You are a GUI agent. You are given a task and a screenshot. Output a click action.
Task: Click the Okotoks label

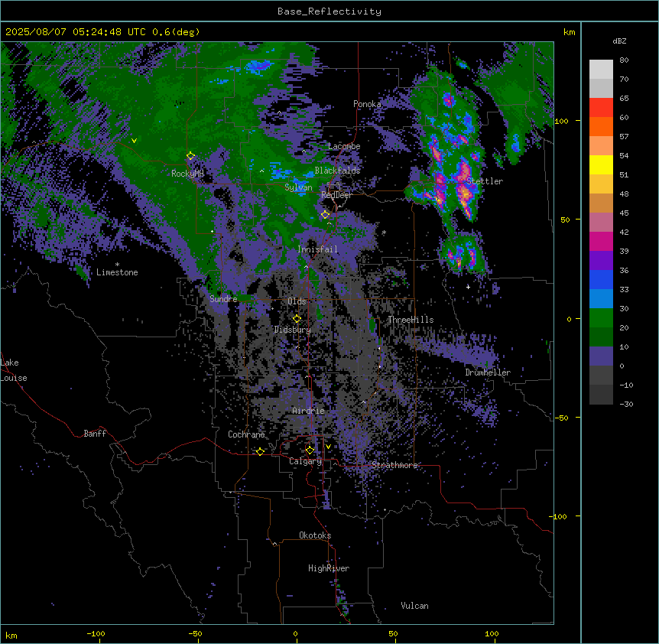tap(315, 535)
